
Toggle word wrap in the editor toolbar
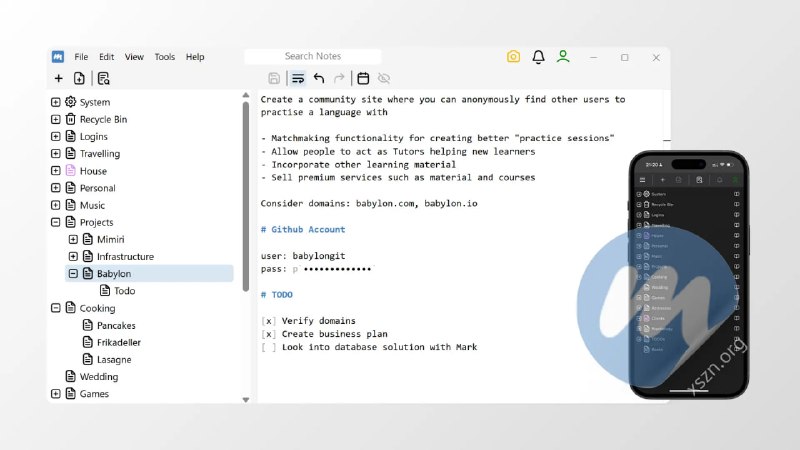pos(297,78)
